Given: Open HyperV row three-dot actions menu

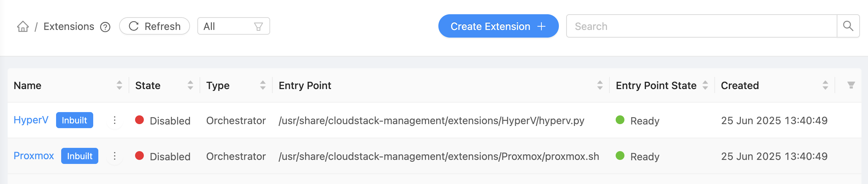Looking at the screenshot, I should (x=115, y=120).
